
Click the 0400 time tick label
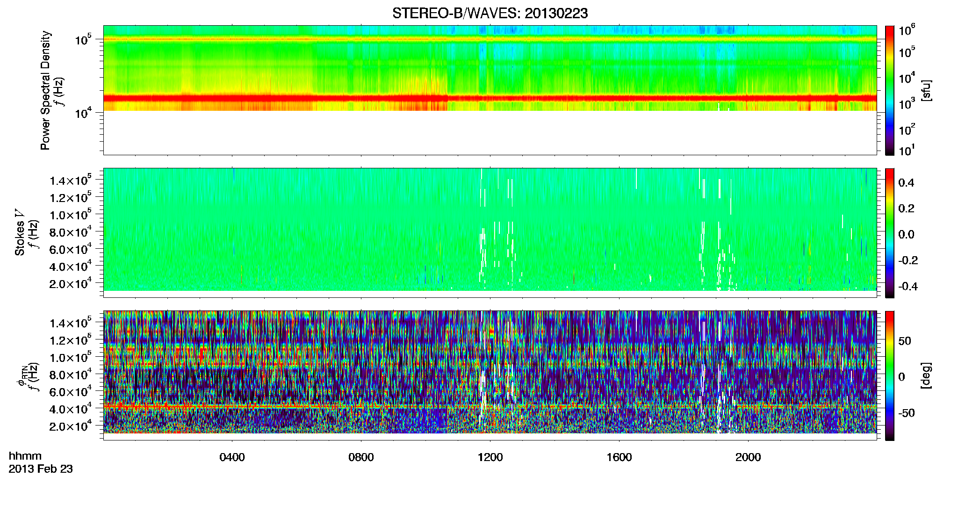coord(232,457)
